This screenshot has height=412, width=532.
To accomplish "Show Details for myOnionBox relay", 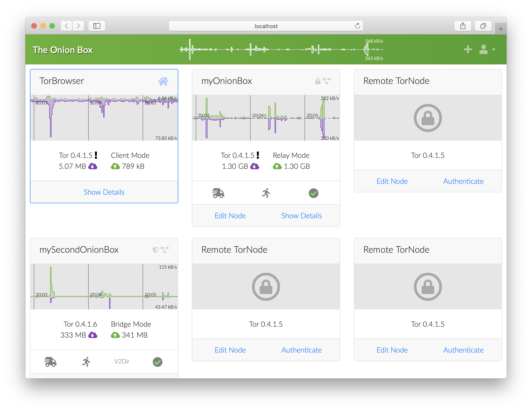I will (x=301, y=216).
